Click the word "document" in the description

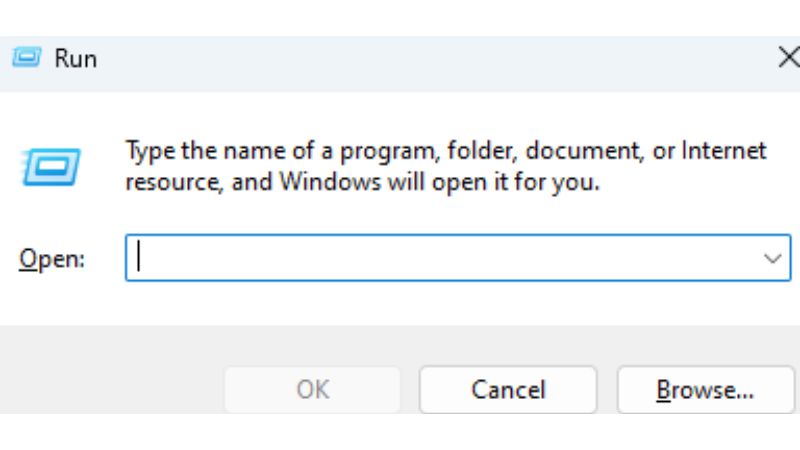click(580, 152)
